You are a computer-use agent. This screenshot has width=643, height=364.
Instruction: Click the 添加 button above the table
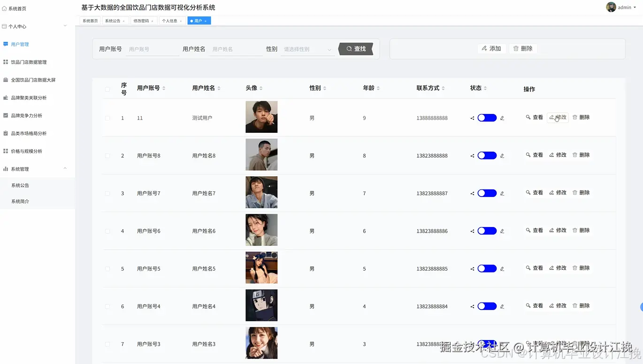coord(491,48)
